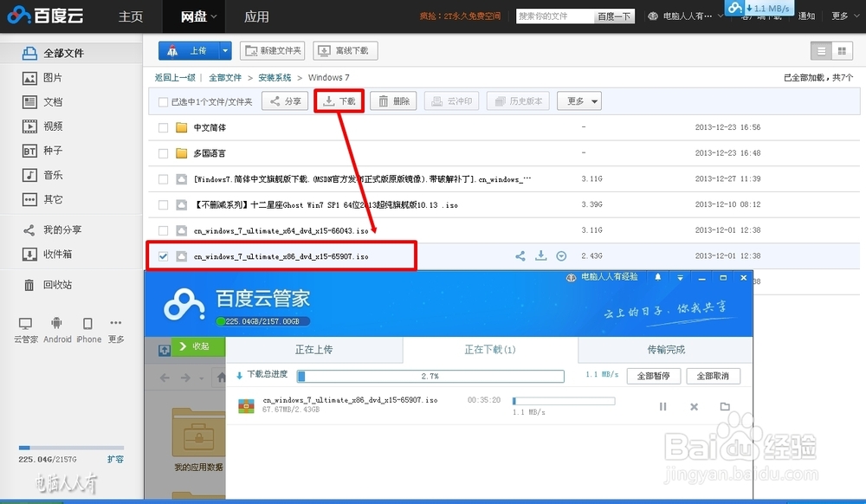Viewport: 866px width, 504px height.
Task: Click the 上传 upload button
Action: [190, 51]
